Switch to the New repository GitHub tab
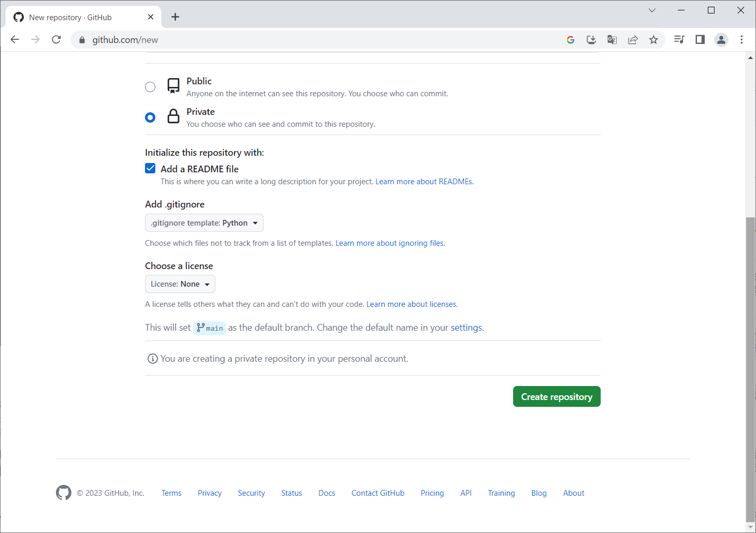Viewport: 756px width, 533px height. [78, 17]
